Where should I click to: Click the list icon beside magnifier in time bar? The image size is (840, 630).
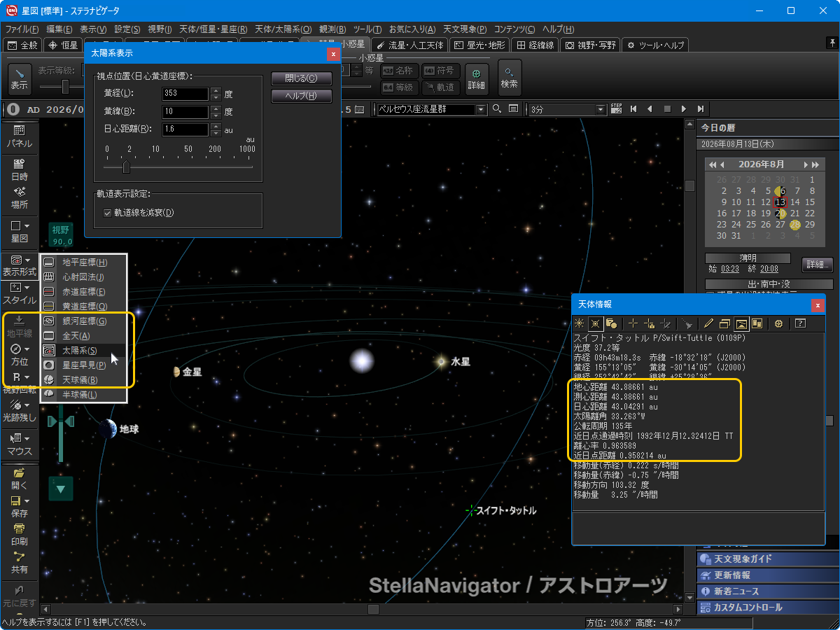coord(514,109)
